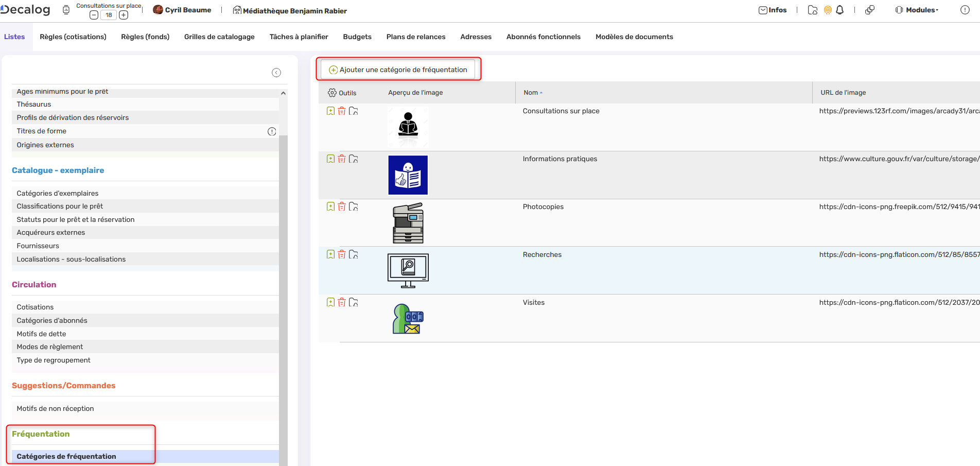This screenshot has height=466, width=980.
Task: Click the orange broadcast icon in header
Action: [828, 10]
